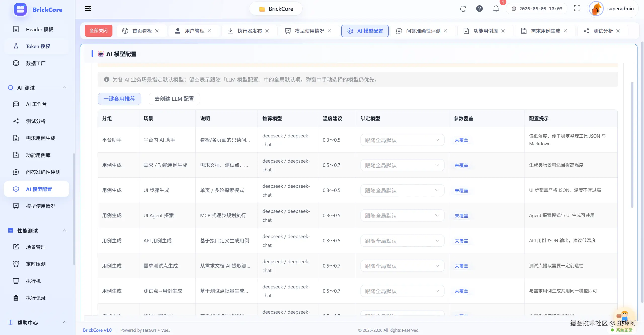Collapse the 帮助中心 menu group
644x335 pixels.
pos(65,322)
